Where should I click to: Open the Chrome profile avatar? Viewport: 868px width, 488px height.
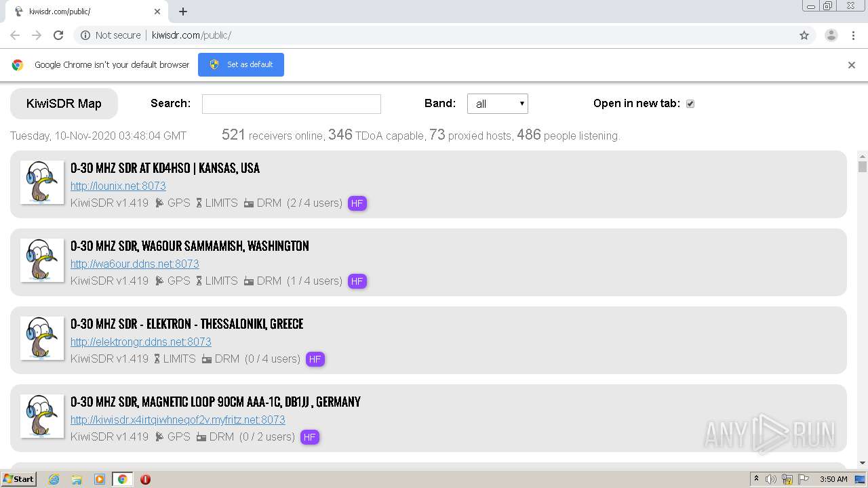831,35
